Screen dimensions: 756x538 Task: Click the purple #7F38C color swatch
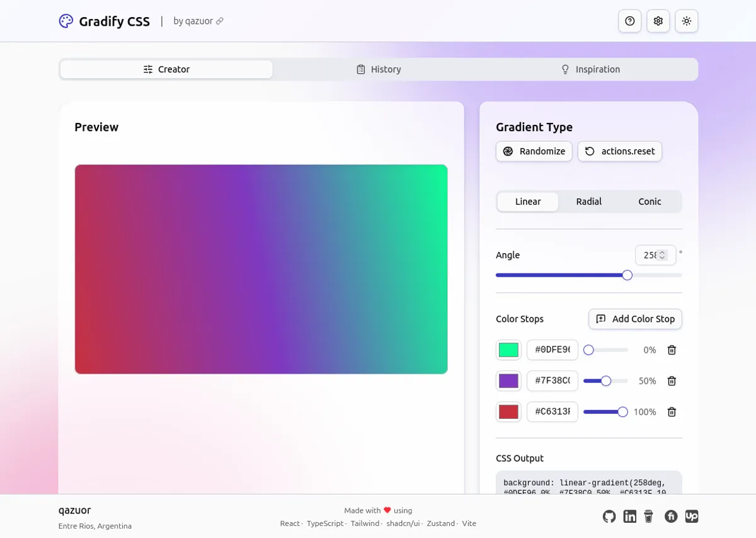click(x=508, y=381)
